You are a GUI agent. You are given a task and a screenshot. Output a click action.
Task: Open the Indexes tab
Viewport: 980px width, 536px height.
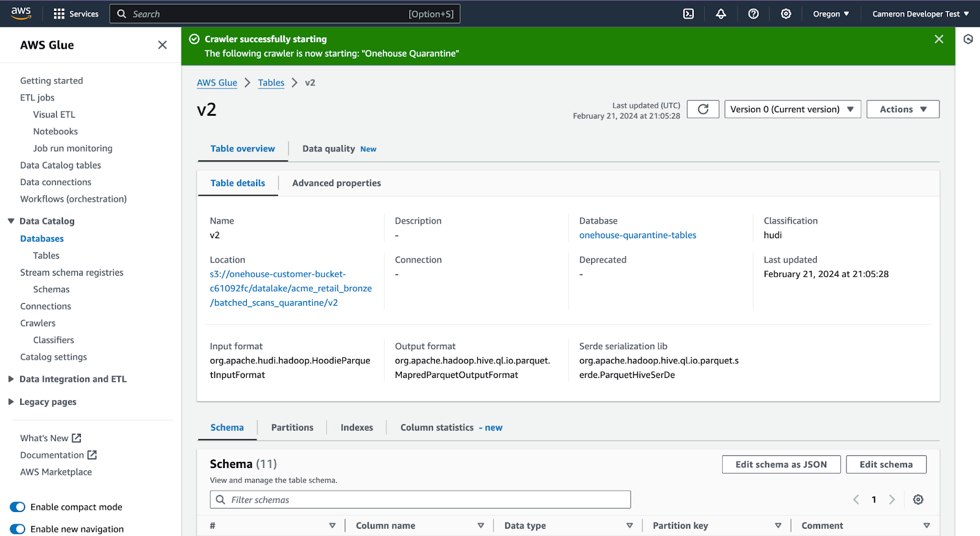356,427
